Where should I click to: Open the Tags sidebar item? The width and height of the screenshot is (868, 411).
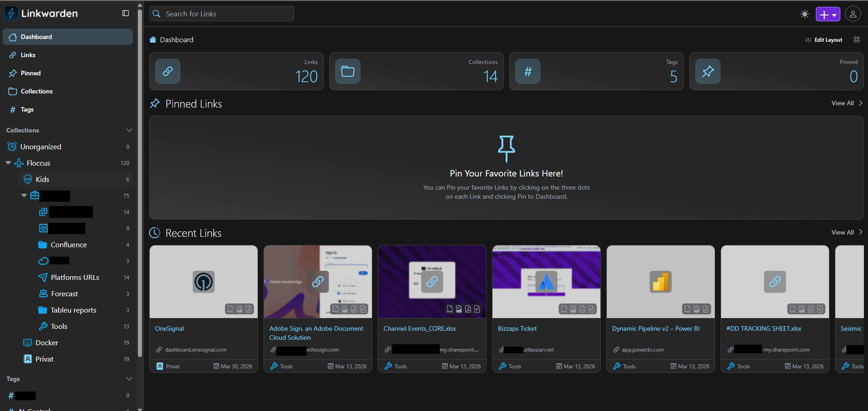point(68,109)
